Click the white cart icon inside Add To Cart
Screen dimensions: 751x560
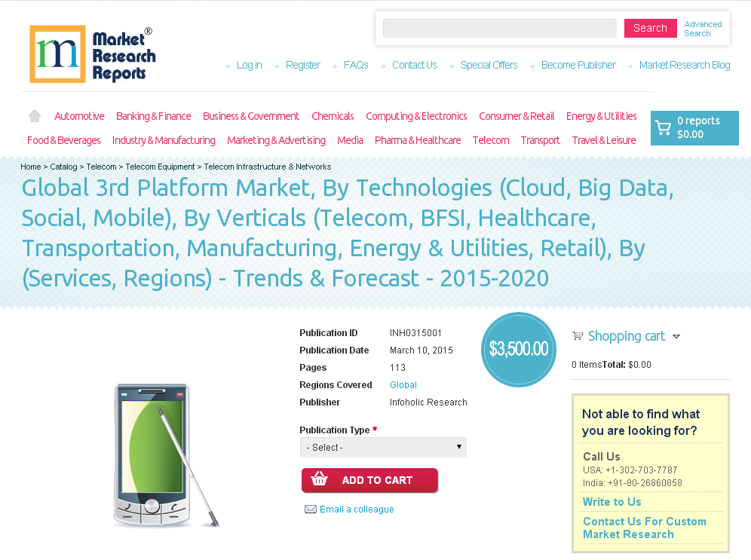320,480
